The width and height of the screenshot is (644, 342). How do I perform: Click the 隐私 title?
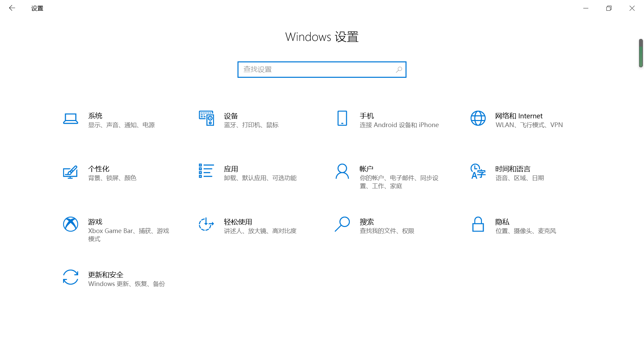(502, 222)
